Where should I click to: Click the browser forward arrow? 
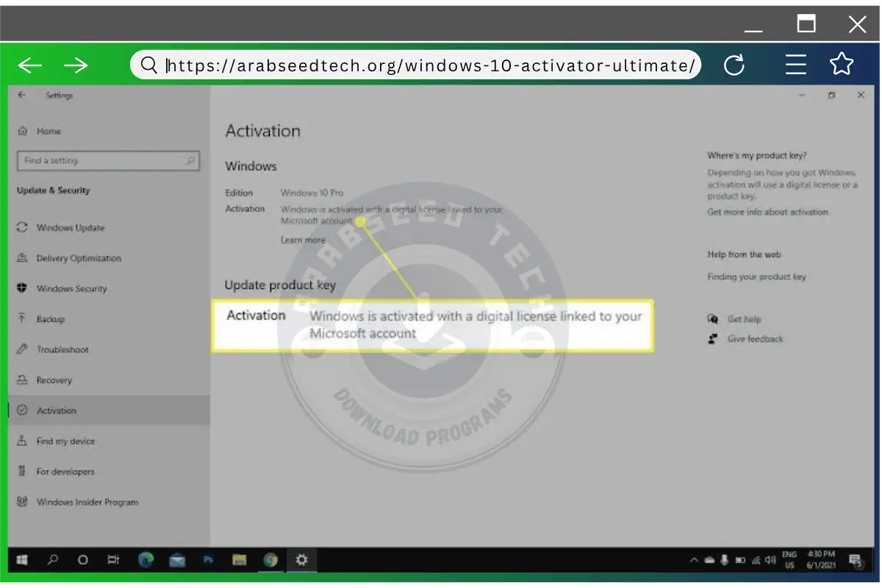76,65
